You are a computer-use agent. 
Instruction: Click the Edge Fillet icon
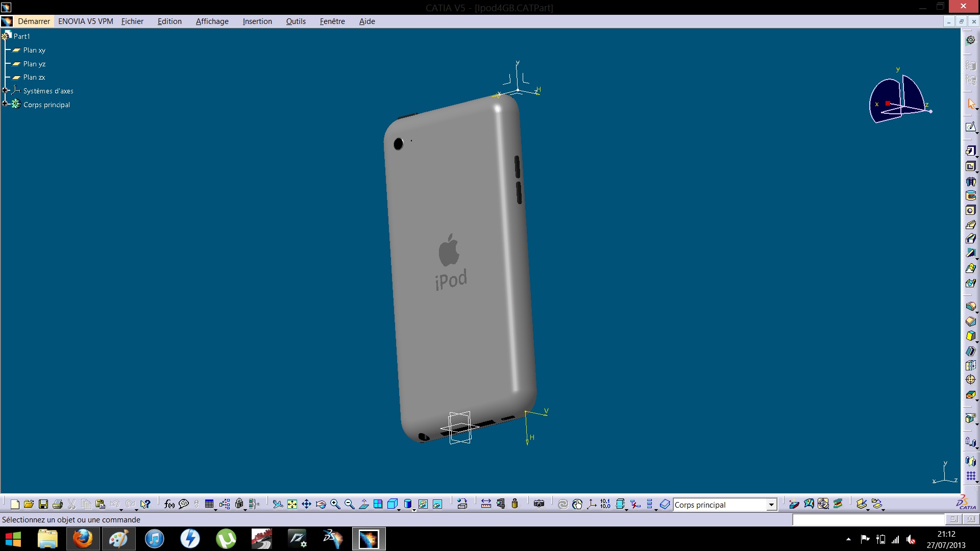(x=970, y=307)
